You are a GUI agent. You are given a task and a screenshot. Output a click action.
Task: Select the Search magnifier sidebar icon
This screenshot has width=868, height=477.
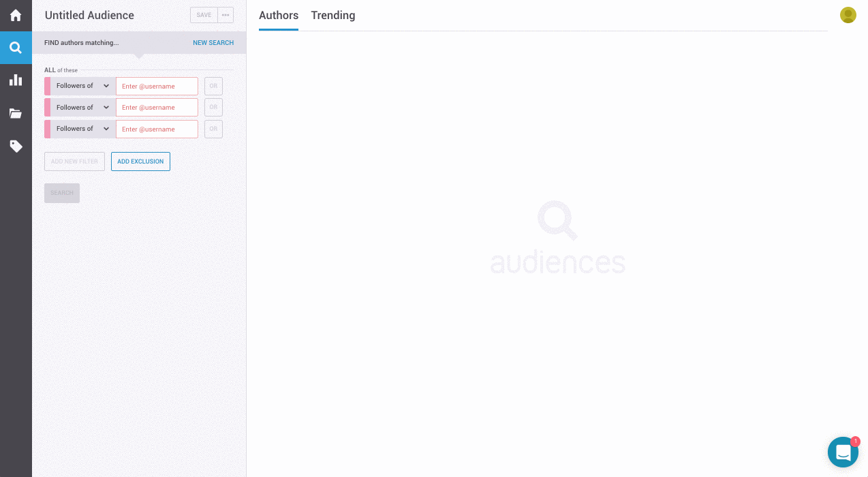(x=16, y=48)
